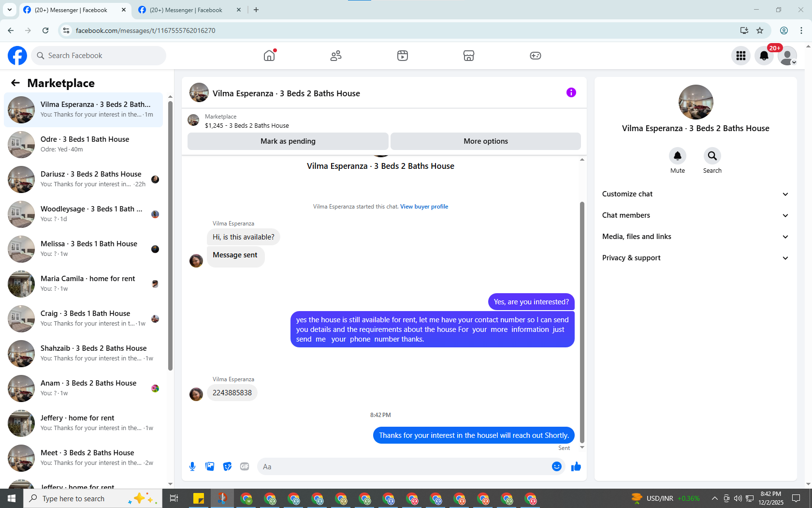The width and height of the screenshot is (812, 508).
Task: Open the Video (Reels) icon
Action: (403, 56)
